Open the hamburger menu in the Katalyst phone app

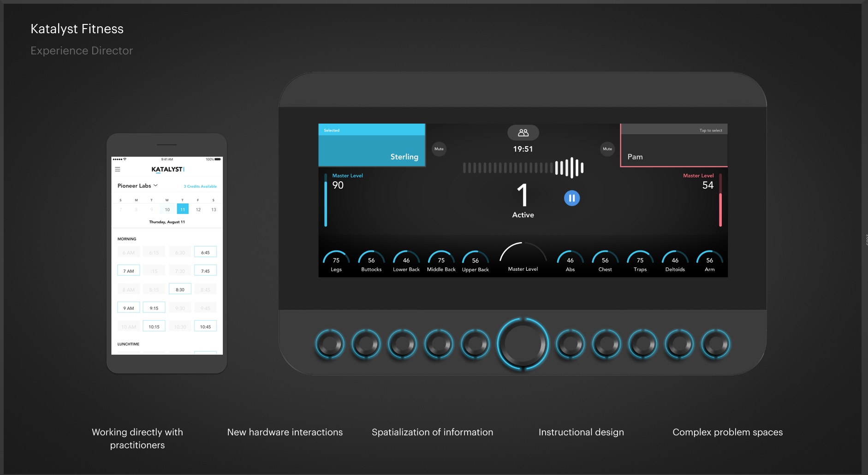[118, 169]
